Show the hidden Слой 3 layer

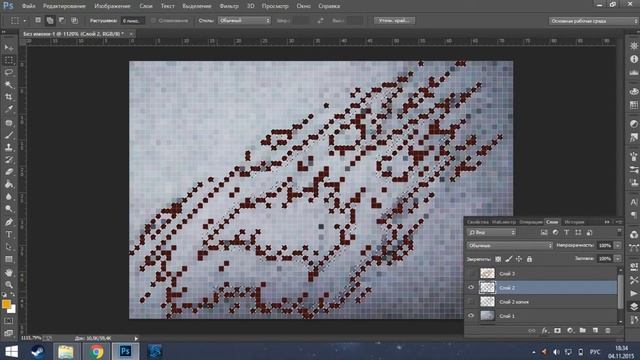click(x=471, y=273)
